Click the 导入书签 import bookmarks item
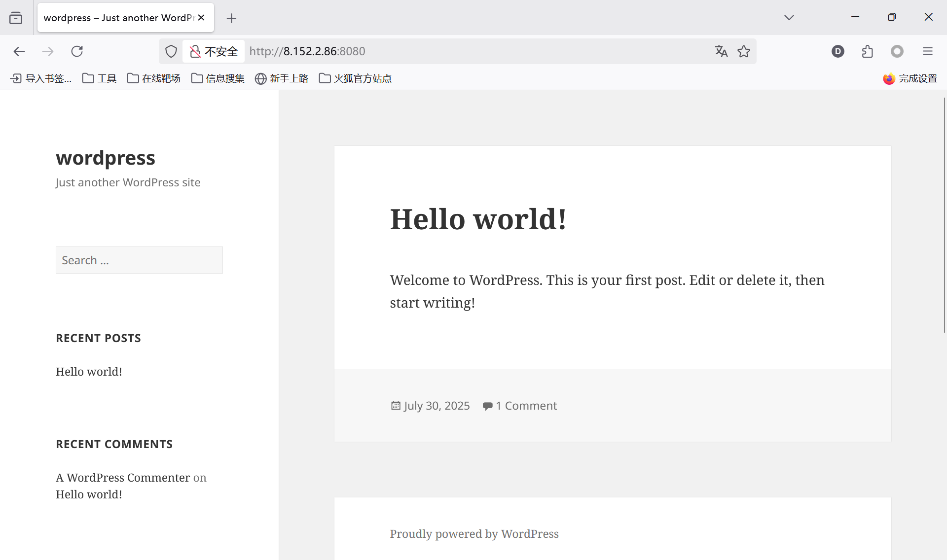 [x=41, y=78]
